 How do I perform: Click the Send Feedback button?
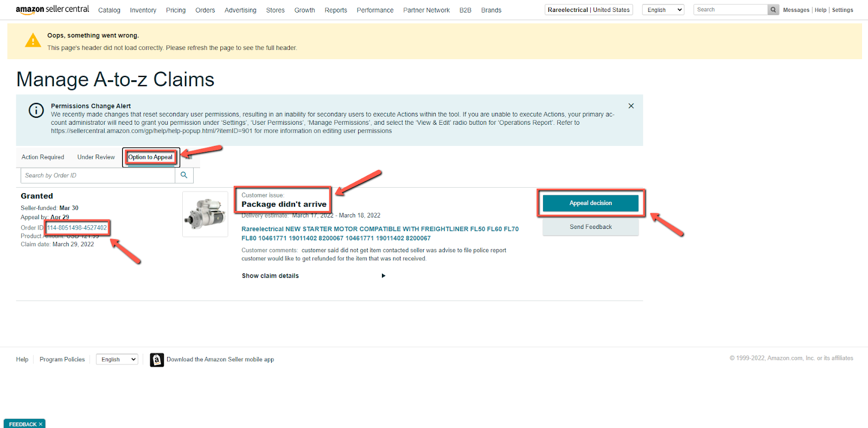(591, 227)
